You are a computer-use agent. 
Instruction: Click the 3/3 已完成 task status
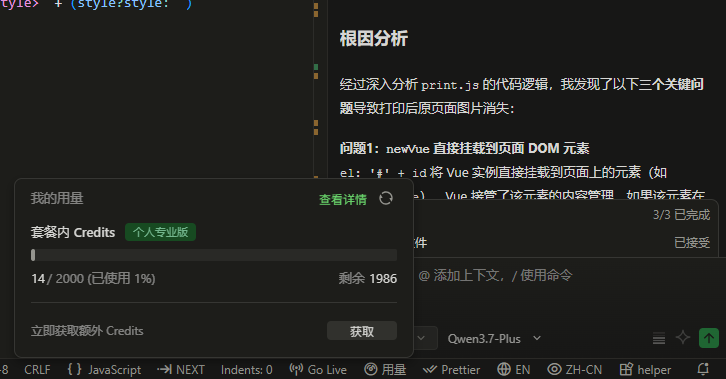(681, 215)
